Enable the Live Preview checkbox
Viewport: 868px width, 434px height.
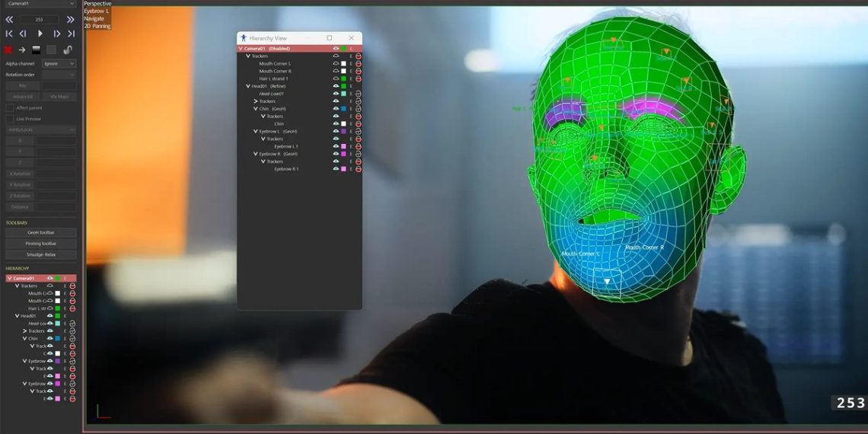pos(9,119)
